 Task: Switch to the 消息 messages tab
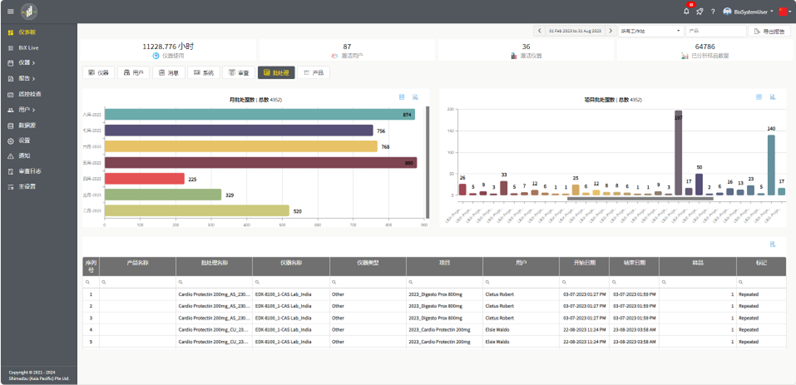[x=169, y=73]
